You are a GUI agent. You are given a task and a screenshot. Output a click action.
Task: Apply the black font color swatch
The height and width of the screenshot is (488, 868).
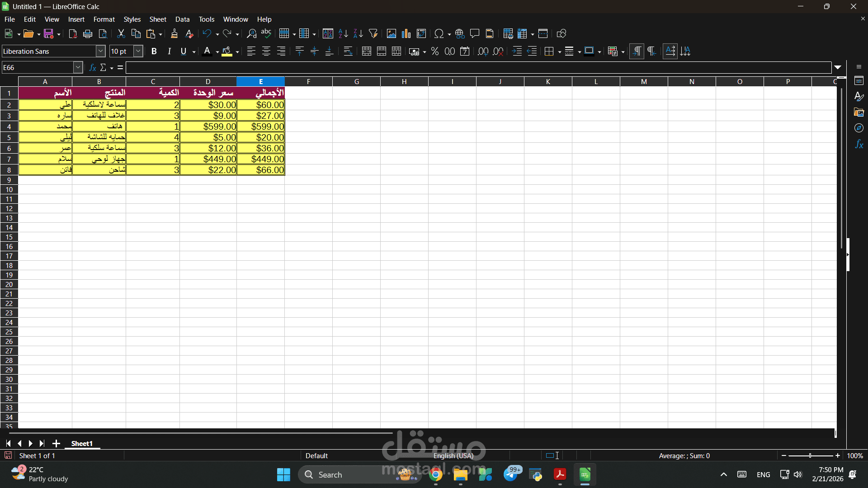(x=207, y=51)
